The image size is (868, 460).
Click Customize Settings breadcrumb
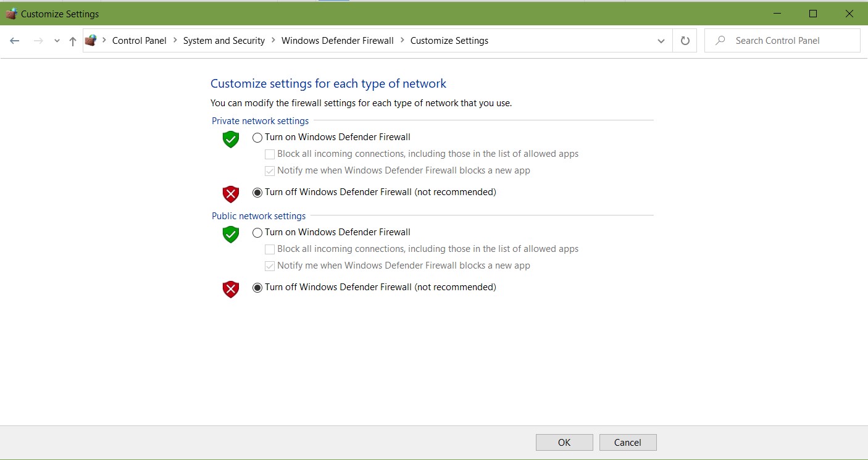tap(449, 41)
